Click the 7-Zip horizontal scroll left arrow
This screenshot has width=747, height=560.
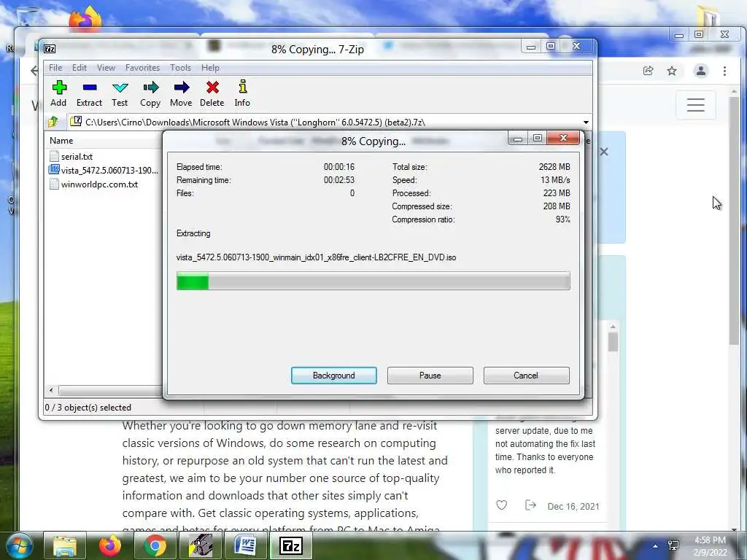pos(51,391)
